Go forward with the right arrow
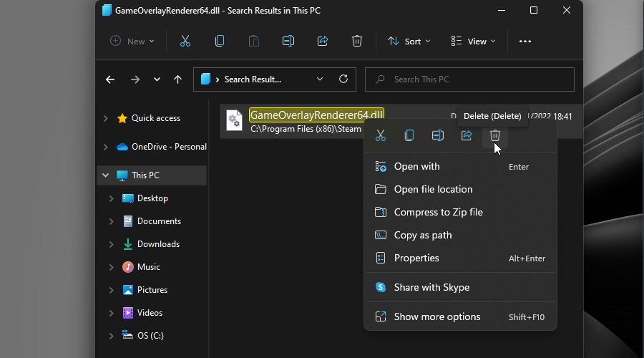The height and width of the screenshot is (358, 644). [x=135, y=79]
